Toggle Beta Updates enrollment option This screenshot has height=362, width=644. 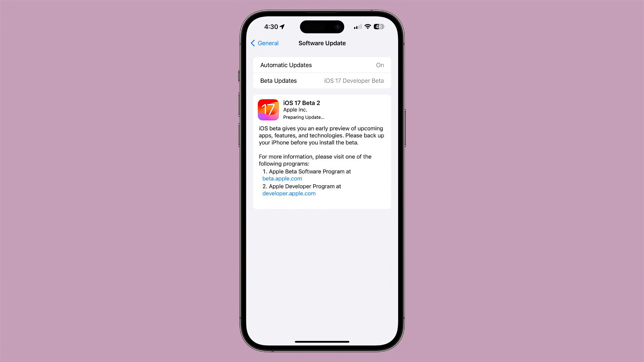click(x=322, y=80)
